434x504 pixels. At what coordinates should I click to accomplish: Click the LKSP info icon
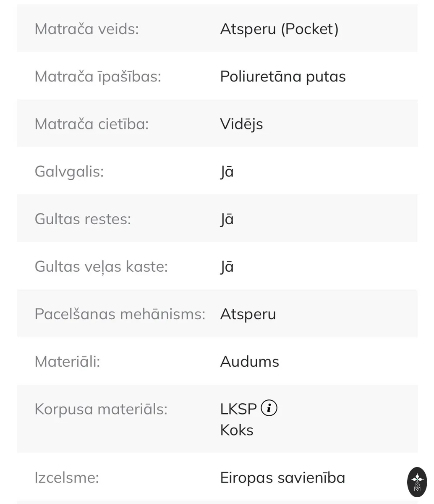click(x=269, y=408)
